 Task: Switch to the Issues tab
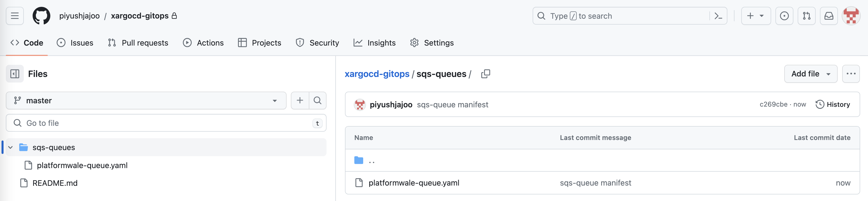[x=75, y=43]
